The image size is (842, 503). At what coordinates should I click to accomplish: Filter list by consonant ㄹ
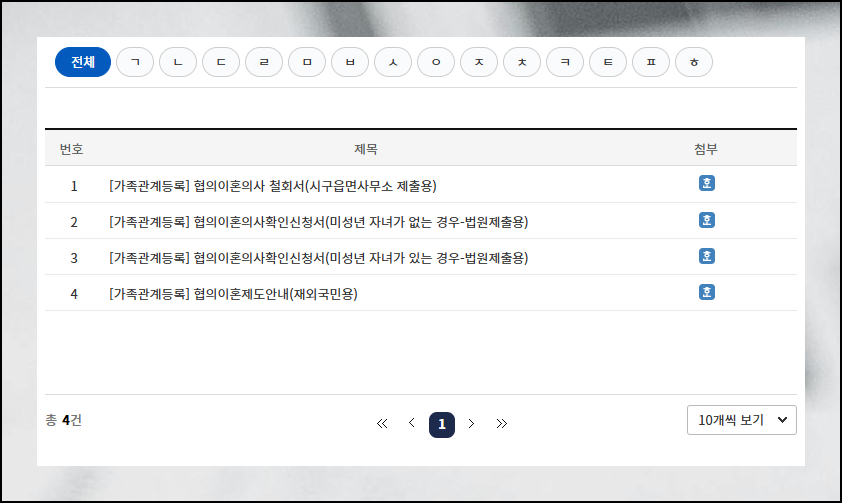264,62
